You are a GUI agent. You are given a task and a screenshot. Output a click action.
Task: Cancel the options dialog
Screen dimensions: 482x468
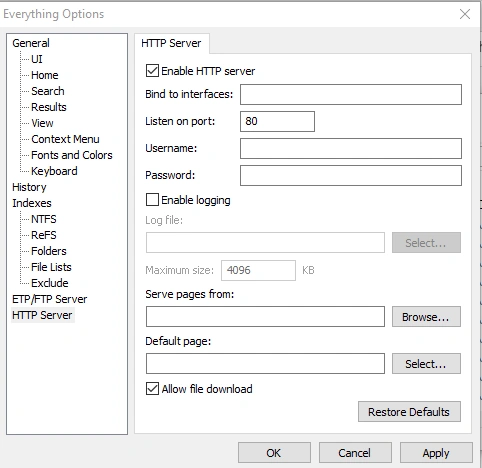pyautogui.click(x=355, y=453)
